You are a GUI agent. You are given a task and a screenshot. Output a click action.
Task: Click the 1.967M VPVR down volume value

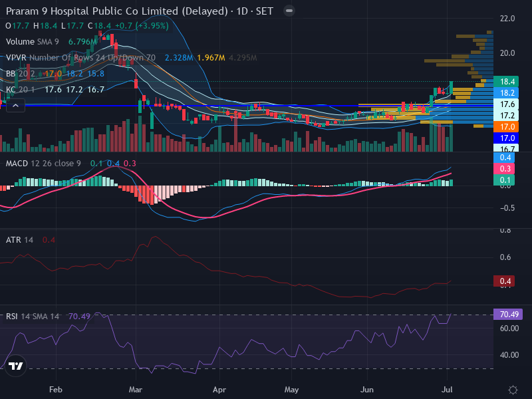[x=211, y=58]
